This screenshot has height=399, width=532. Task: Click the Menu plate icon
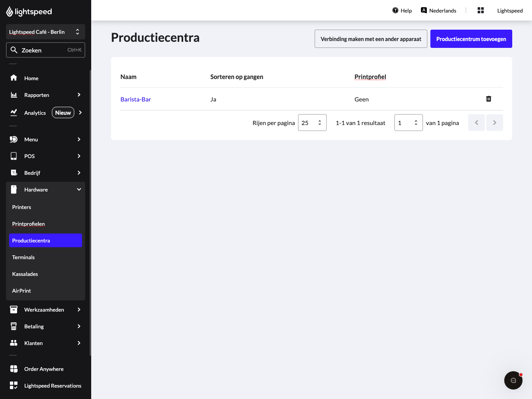(x=14, y=139)
